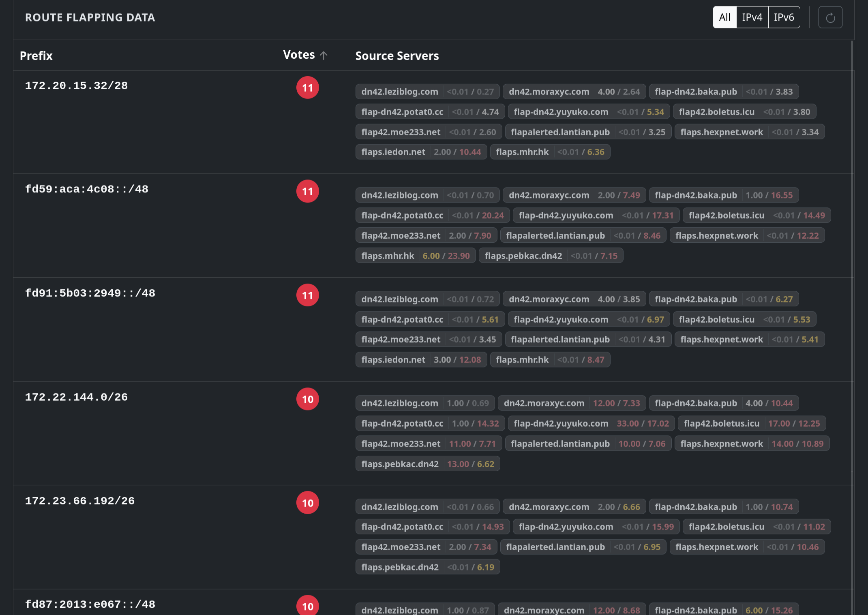The width and height of the screenshot is (868, 615).
Task: Click vote badge for 172.22.144.0/26
Action: pyautogui.click(x=307, y=399)
